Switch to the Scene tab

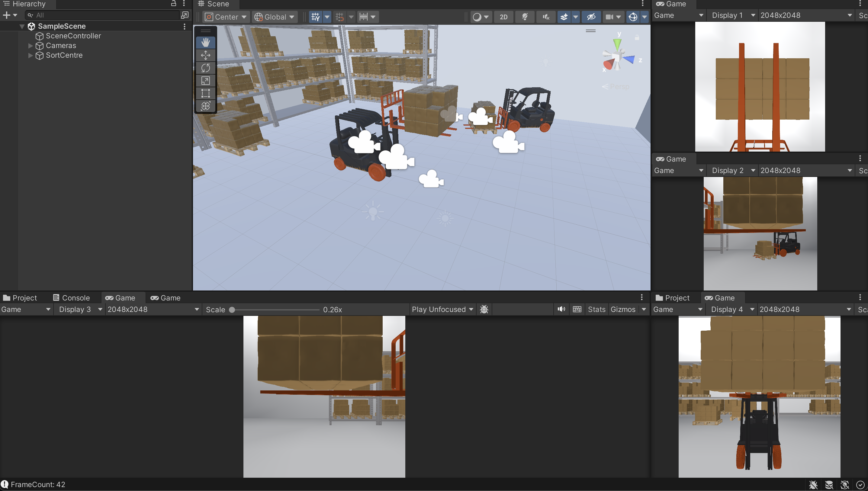pyautogui.click(x=214, y=4)
